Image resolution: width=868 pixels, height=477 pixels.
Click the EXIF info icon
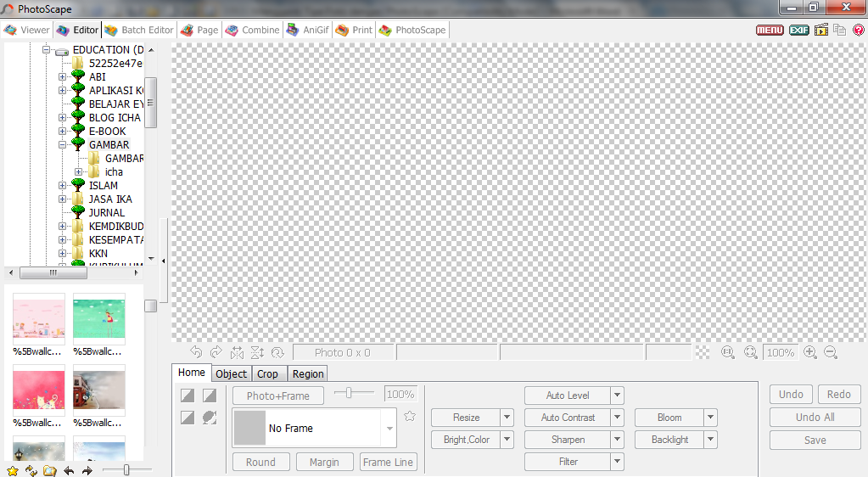[798, 30]
